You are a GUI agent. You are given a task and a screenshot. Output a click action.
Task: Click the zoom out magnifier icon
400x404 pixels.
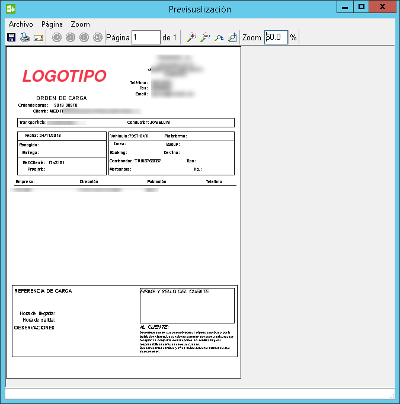(x=205, y=37)
